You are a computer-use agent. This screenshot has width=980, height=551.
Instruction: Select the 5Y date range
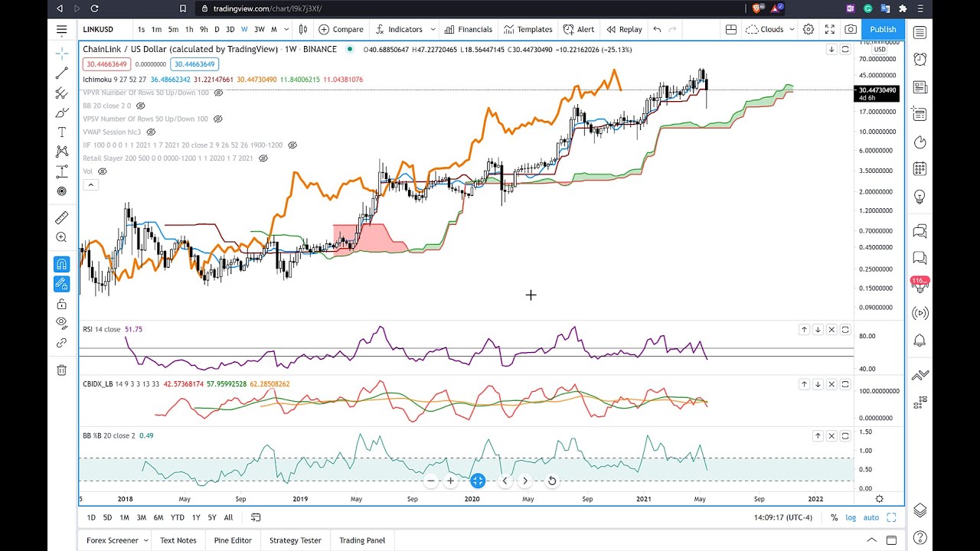212,518
